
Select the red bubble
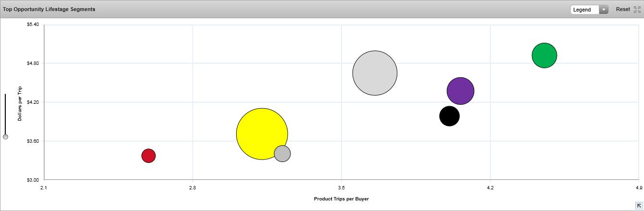click(149, 156)
